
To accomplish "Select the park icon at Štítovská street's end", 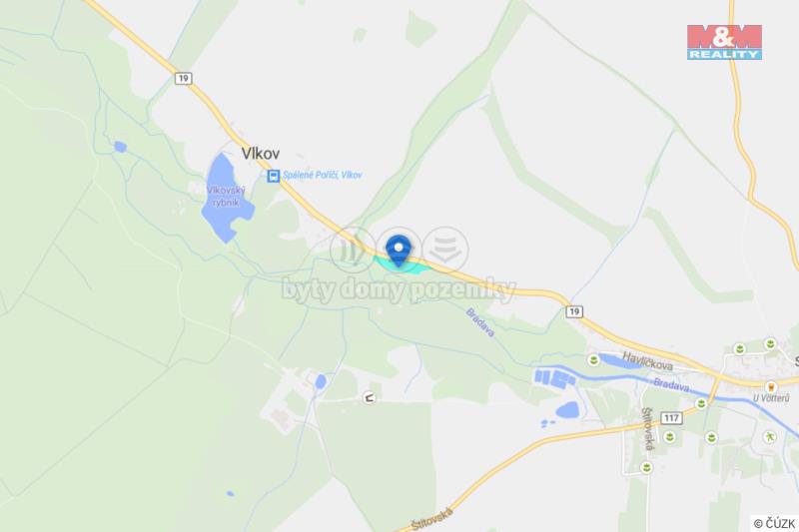I will click(646, 467).
